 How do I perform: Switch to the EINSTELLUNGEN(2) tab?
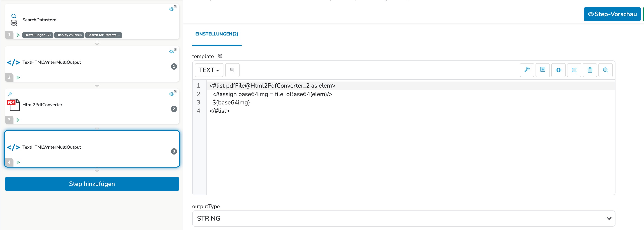(x=216, y=34)
